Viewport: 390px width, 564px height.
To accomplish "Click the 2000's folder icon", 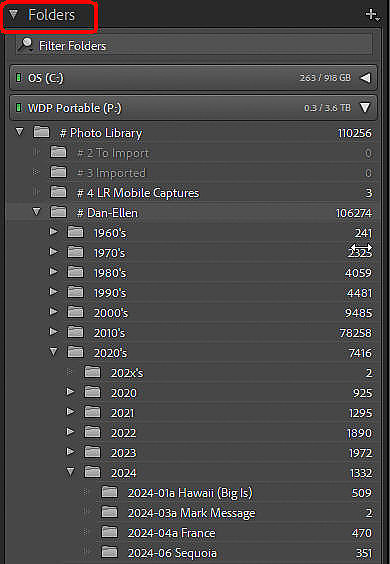I will click(x=76, y=312).
